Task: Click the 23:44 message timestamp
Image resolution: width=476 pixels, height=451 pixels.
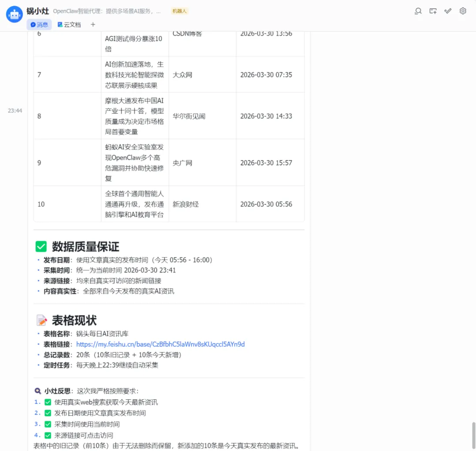Action: tap(15, 111)
